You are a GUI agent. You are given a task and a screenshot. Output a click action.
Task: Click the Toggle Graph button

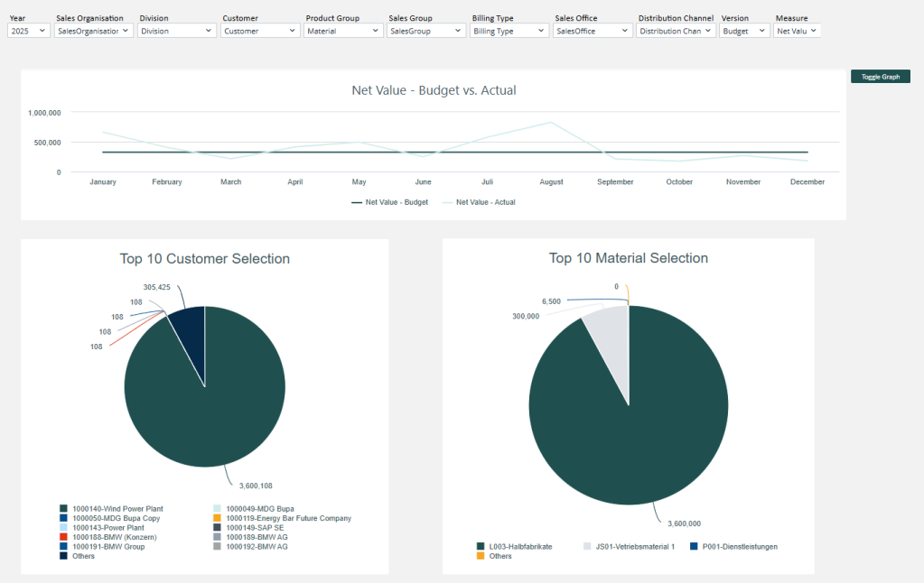pos(880,77)
